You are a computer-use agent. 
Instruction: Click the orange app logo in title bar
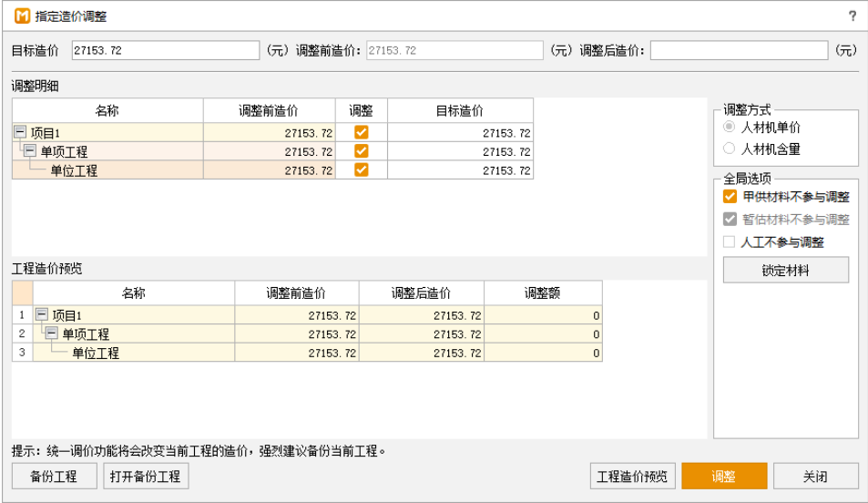22,16
